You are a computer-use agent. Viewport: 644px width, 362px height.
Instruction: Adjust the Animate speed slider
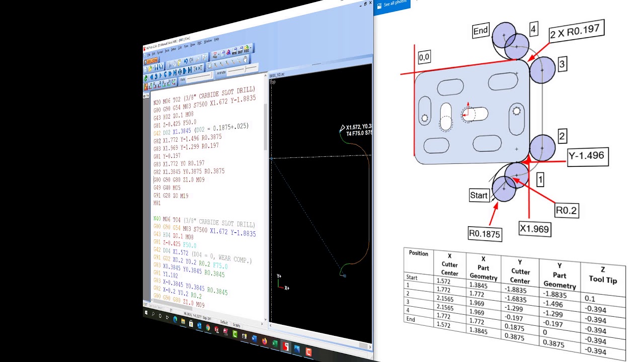[x=242, y=69]
